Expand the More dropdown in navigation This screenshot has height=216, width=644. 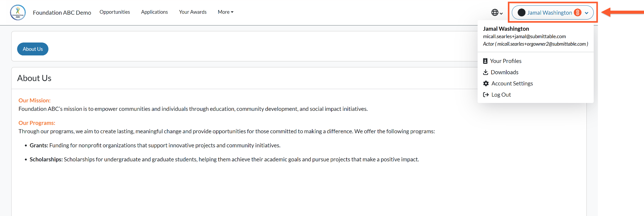(225, 12)
